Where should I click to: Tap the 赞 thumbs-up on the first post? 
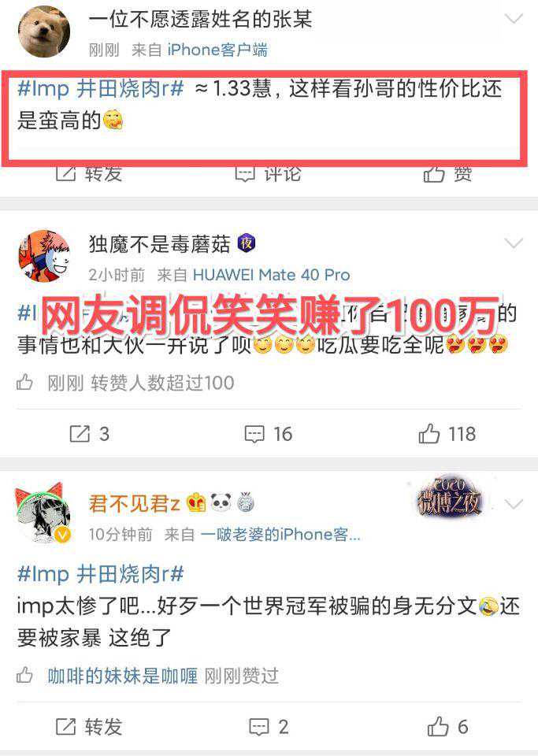click(447, 174)
